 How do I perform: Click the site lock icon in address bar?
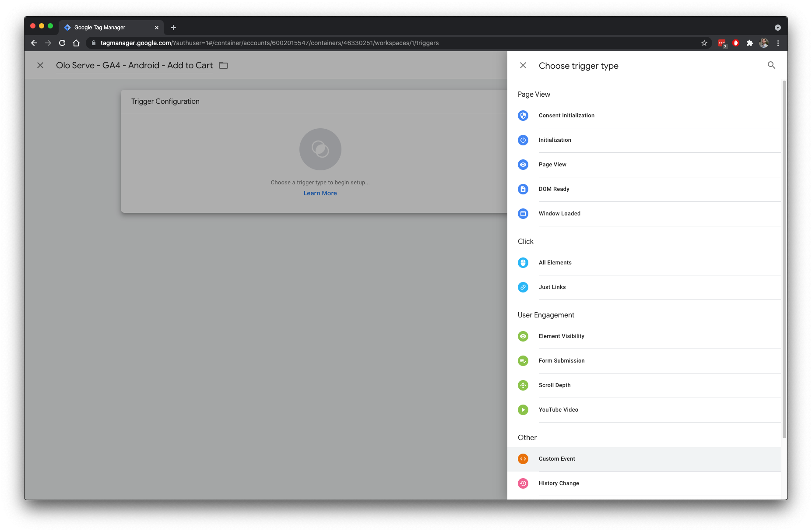[x=93, y=43]
